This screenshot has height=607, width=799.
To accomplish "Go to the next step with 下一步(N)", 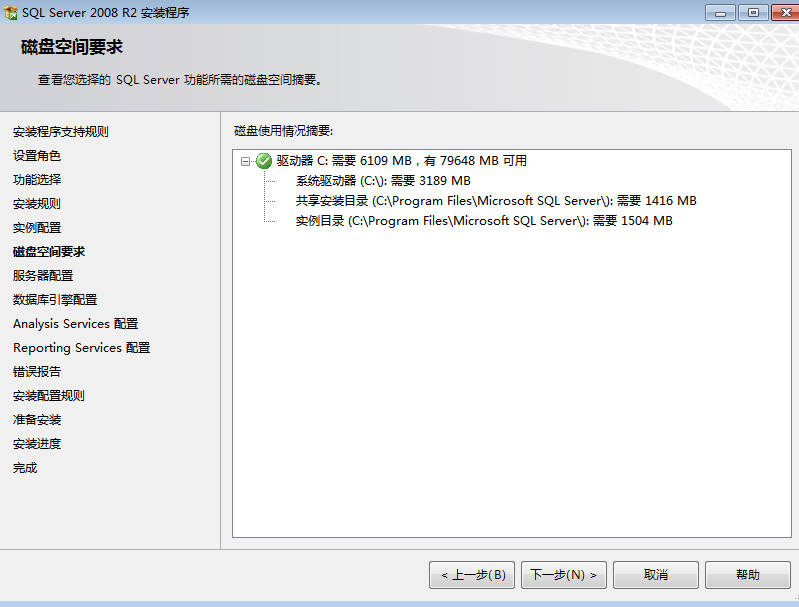I will (564, 575).
